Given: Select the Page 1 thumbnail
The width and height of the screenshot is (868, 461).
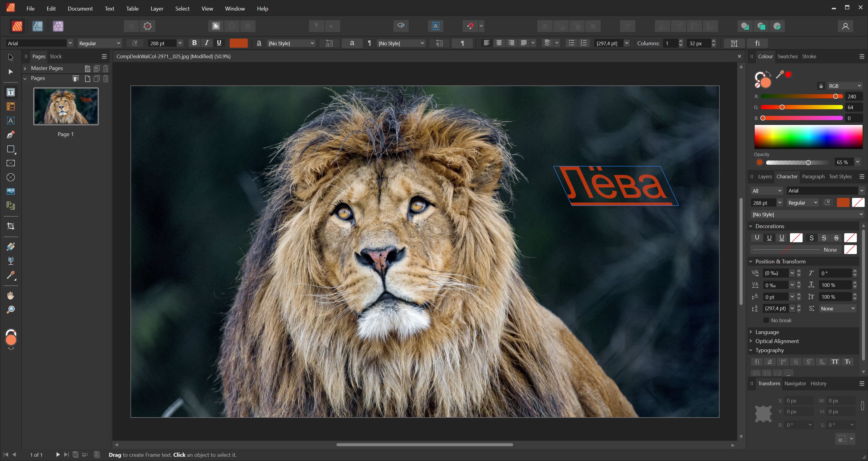Looking at the screenshot, I should (66, 106).
